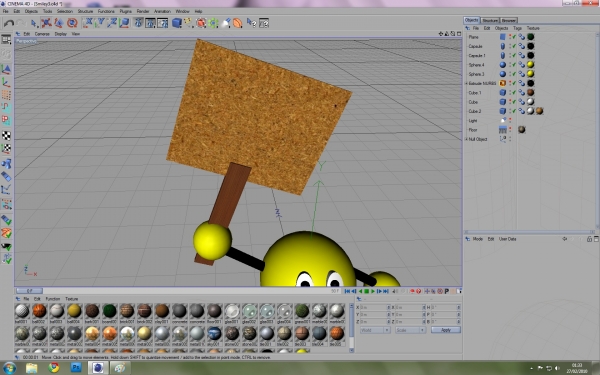Open the green array modeling objects icon

point(213,23)
